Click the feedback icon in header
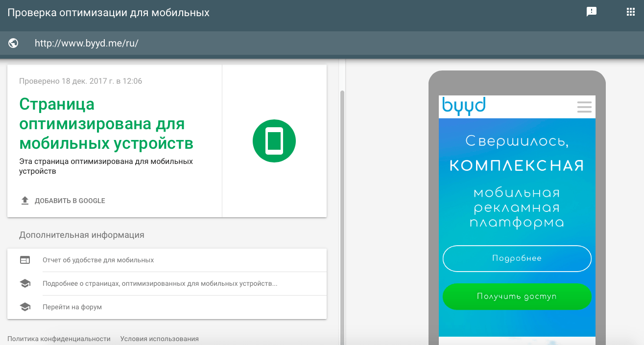 [x=592, y=12]
